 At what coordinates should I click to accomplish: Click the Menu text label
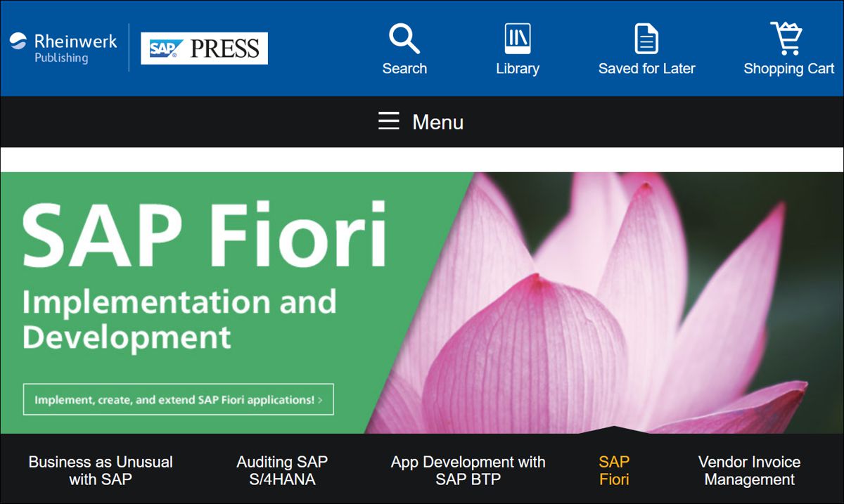coord(437,122)
